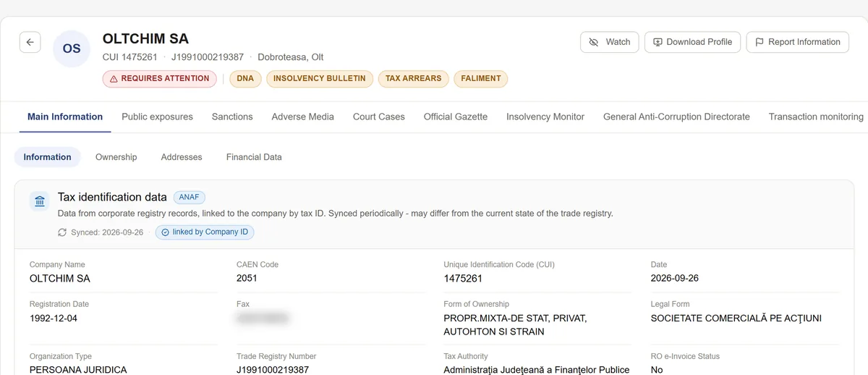Click Report Information button
Image resolution: width=868 pixels, height=375 pixels.
coord(798,42)
